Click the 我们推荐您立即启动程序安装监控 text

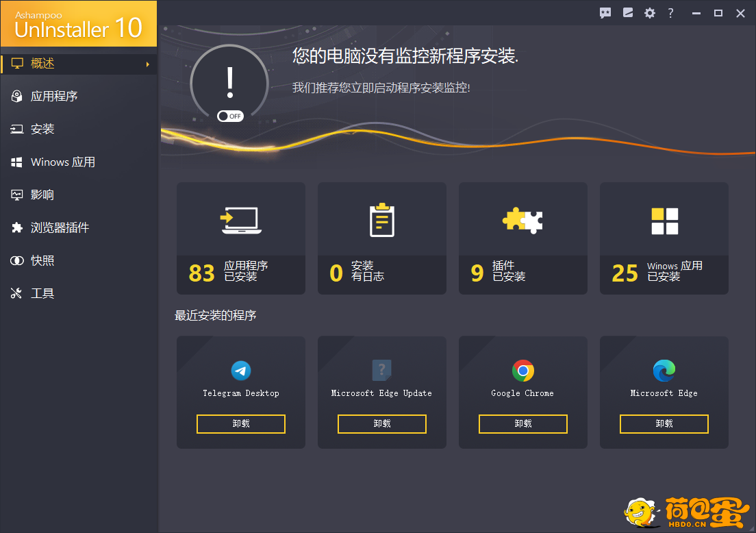pos(381,88)
